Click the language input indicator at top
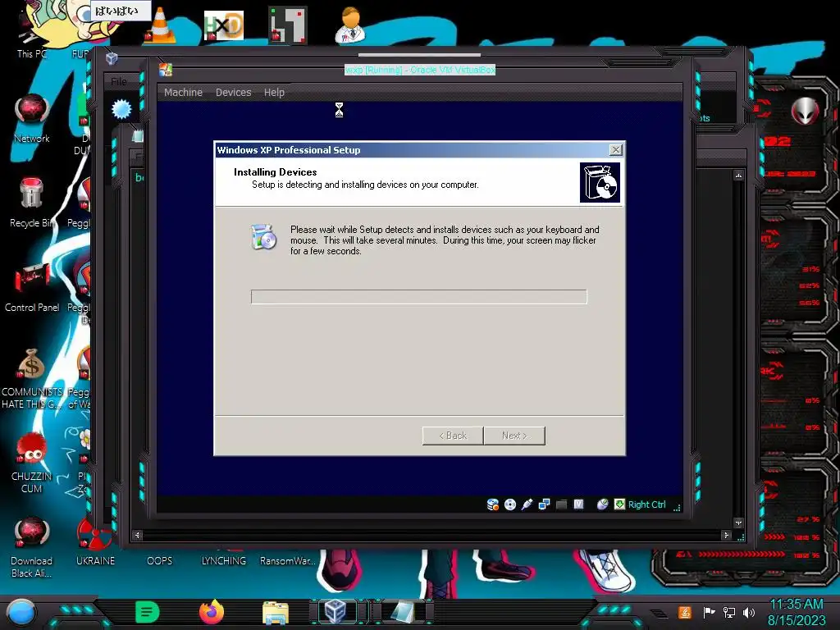The height and width of the screenshot is (630, 840). tap(121, 11)
